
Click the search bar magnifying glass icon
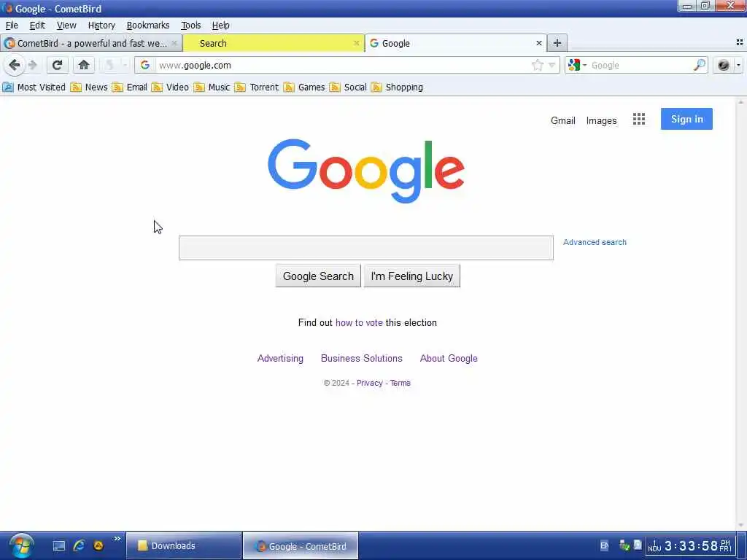700,65
